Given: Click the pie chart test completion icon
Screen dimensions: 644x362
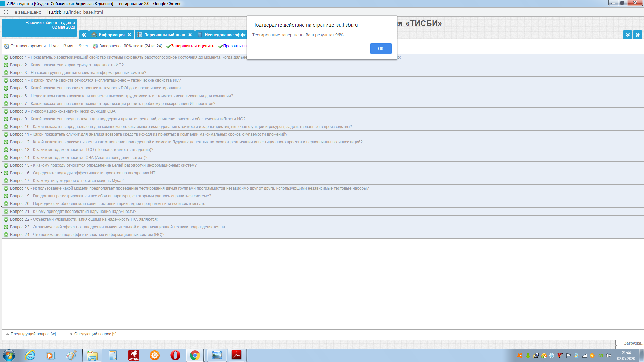Looking at the screenshot, I should click(96, 46).
